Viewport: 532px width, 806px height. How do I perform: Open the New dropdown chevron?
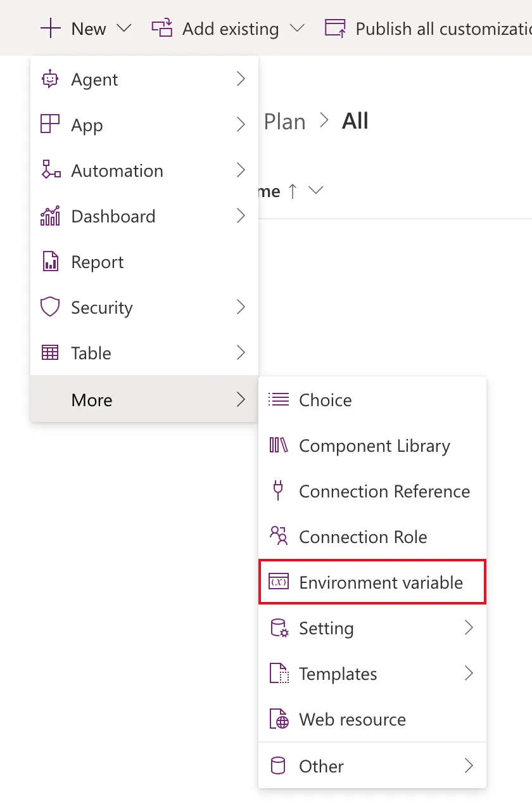[x=124, y=29]
